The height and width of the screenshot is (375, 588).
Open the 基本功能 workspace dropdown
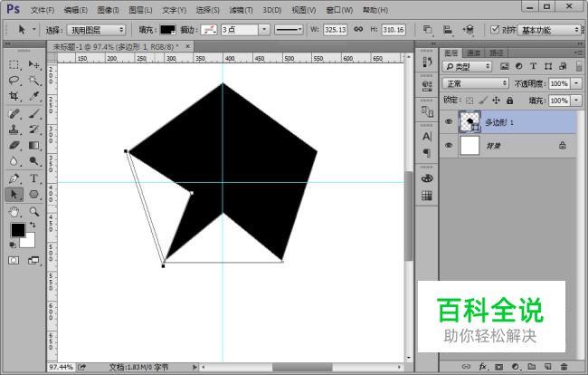[549, 30]
